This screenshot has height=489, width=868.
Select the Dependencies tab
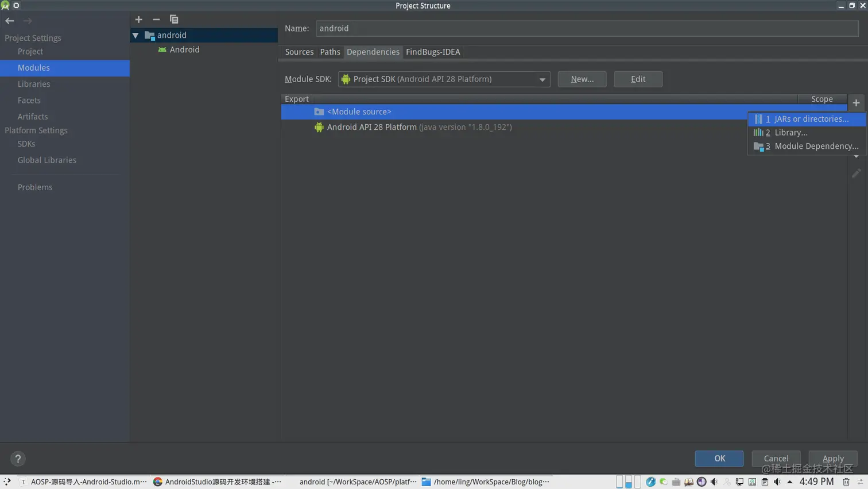pyautogui.click(x=373, y=52)
